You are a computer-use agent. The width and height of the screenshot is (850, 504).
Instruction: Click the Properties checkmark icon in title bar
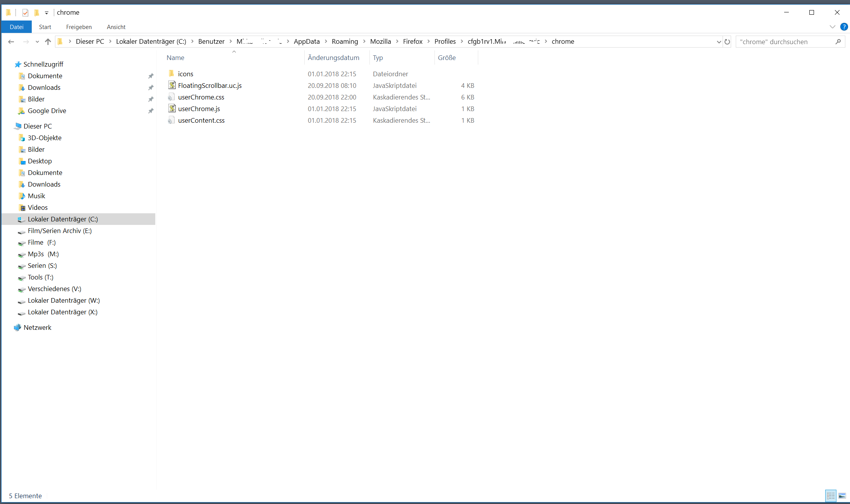coord(25,13)
